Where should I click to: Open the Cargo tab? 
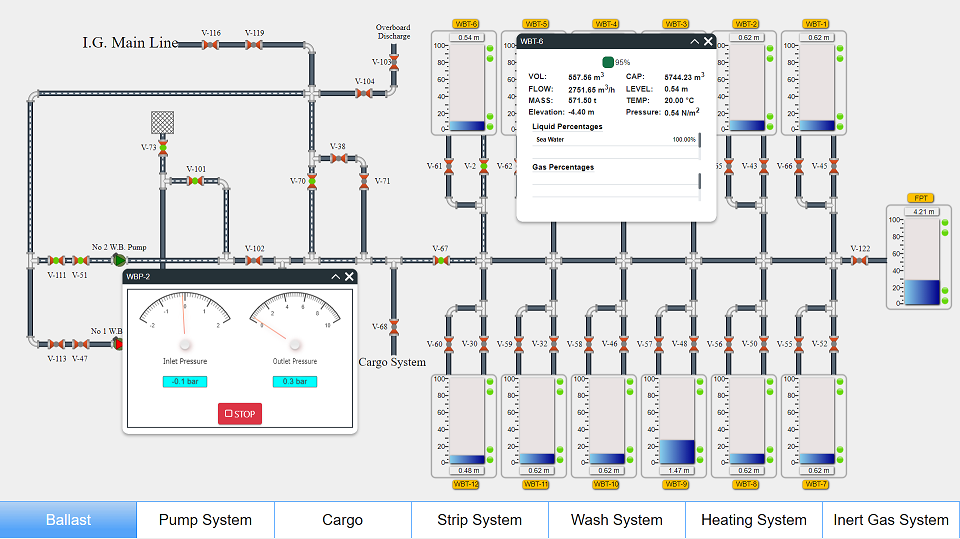[x=342, y=520]
